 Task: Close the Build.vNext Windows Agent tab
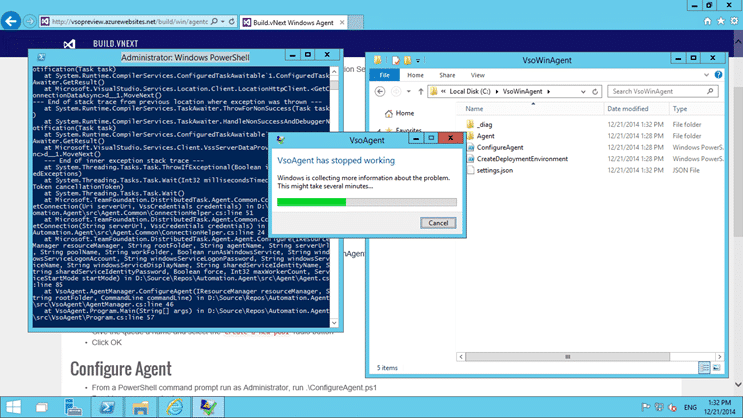(x=342, y=22)
